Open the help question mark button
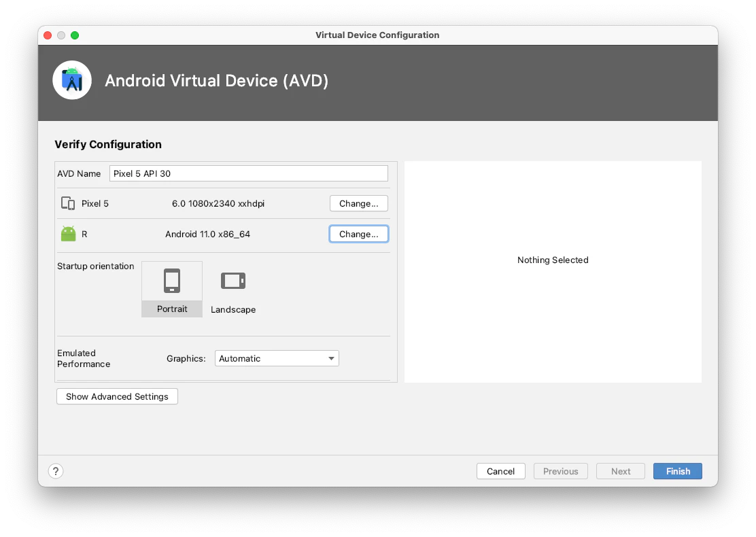The image size is (756, 537). point(56,471)
